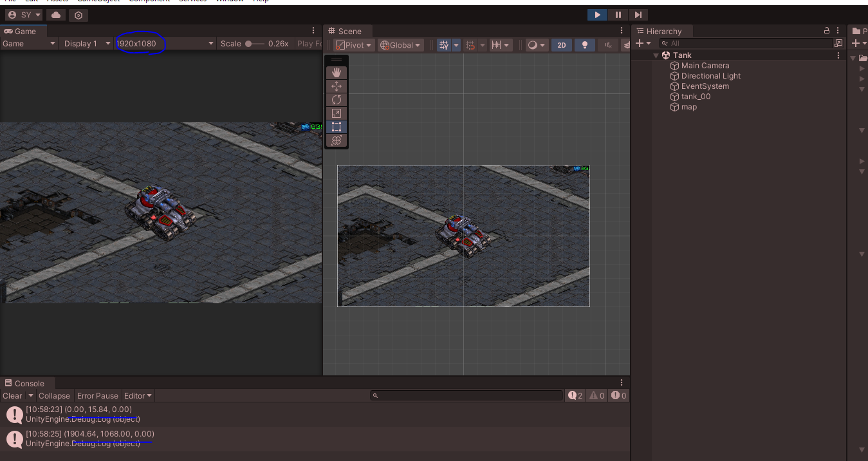This screenshot has height=461, width=868.
Task: Open the Console Editor dropdown
Action: (x=138, y=396)
